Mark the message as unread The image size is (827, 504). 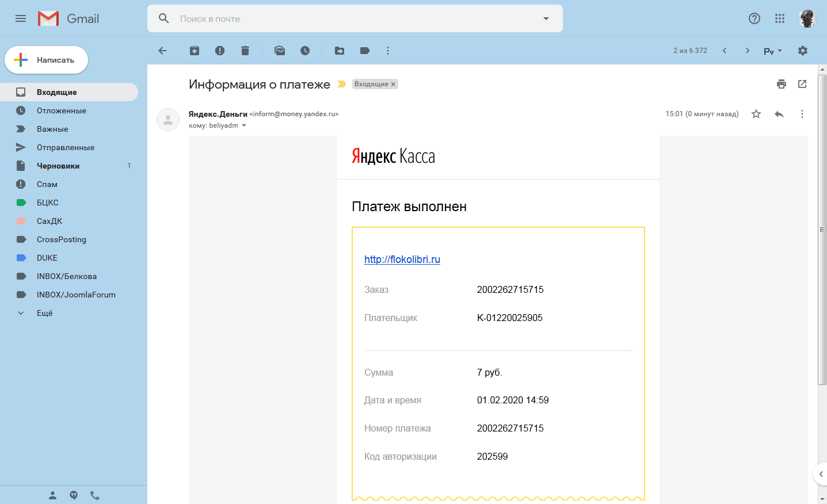(280, 51)
